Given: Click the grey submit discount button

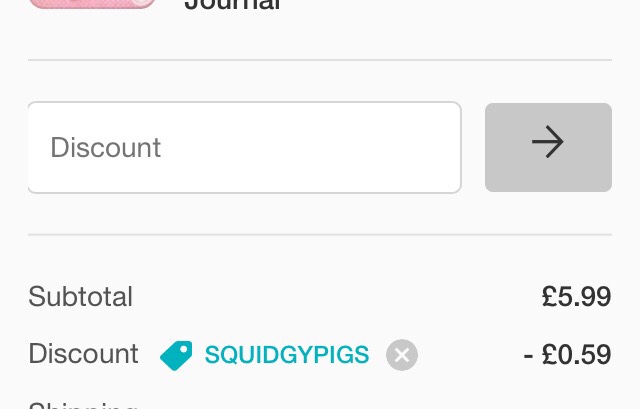Looking at the screenshot, I should click(548, 147).
